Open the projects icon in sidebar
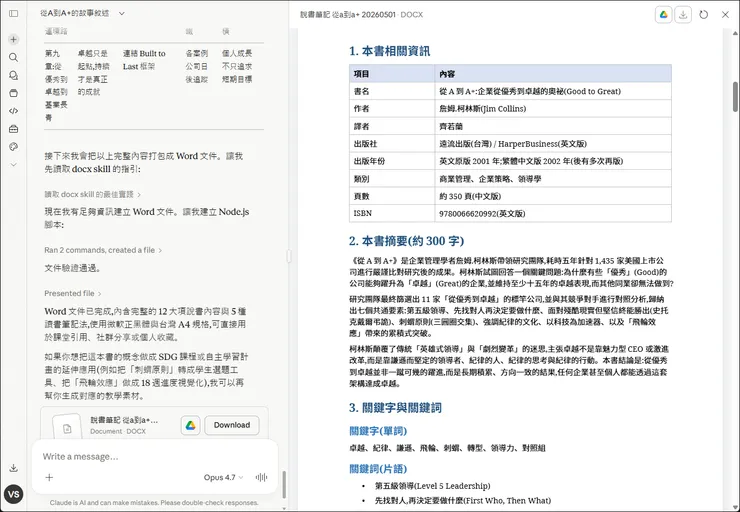The width and height of the screenshot is (740, 512). [14, 93]
